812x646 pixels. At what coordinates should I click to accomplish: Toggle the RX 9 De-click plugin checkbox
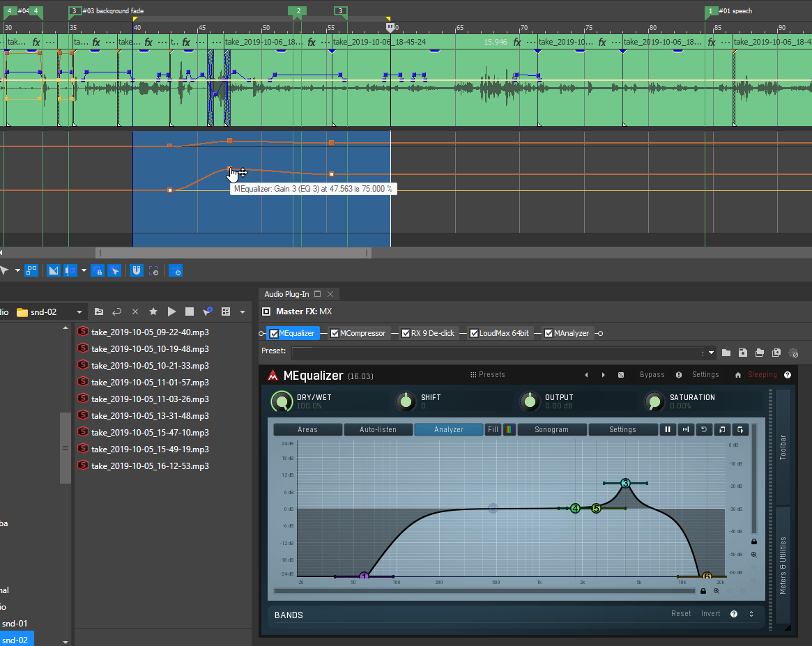tap(406, 333)
